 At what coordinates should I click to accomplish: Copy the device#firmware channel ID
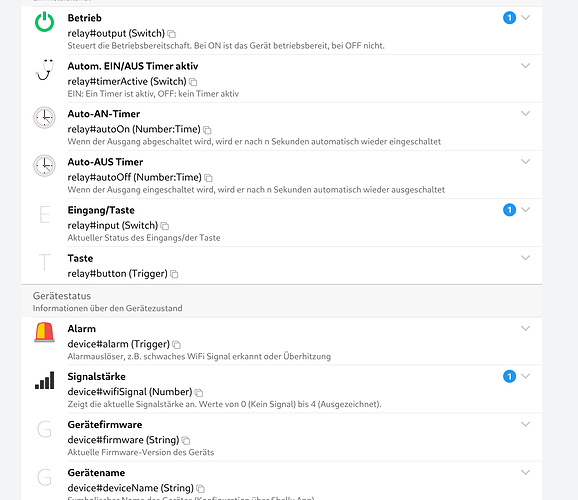tap(186, 440)
